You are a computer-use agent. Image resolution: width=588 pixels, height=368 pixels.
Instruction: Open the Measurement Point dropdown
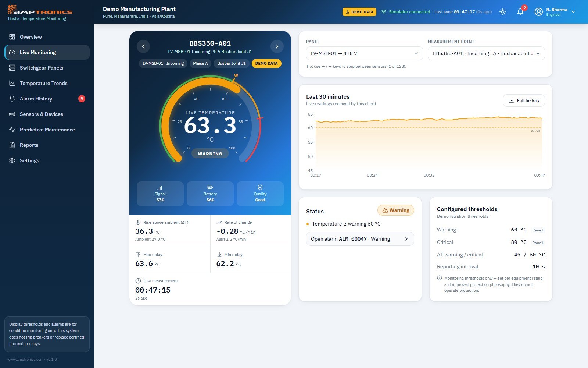[486, 53]
